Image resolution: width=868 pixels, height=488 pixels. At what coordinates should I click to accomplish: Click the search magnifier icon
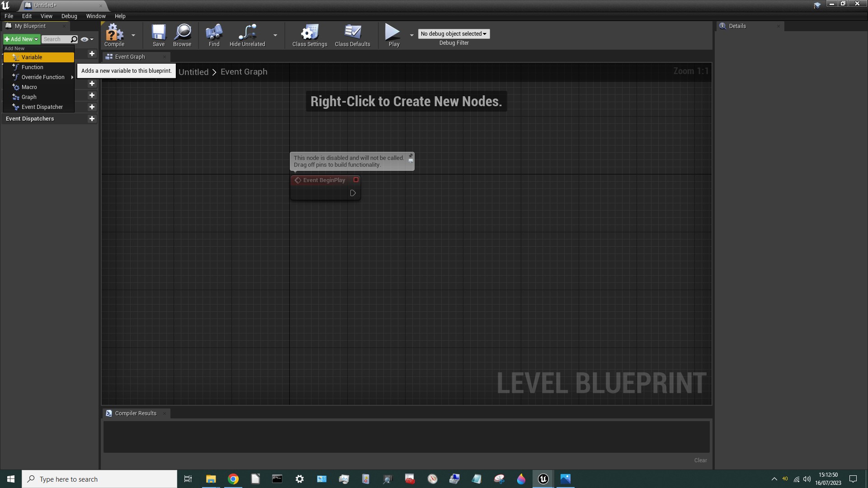[x=75, y=39]
